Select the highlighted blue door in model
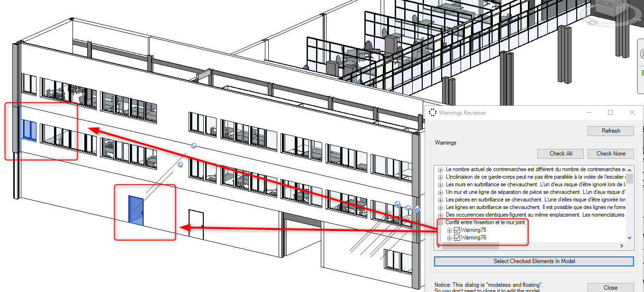Image resolution: width=644 pixels, height=292 pixels. coord(136,210)
